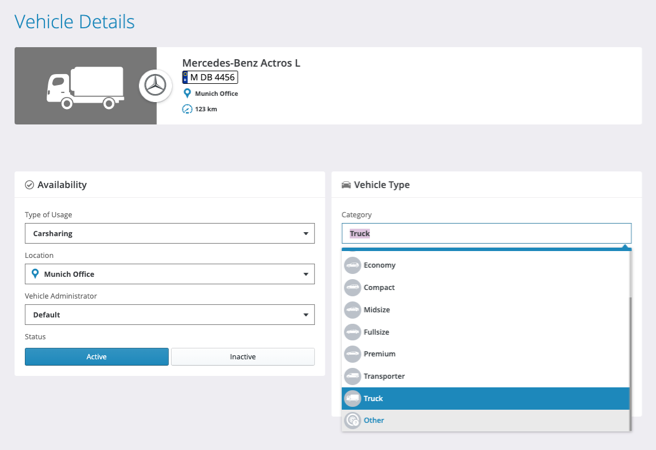Image resolution: width=656 pixels, height=450 pixels.
Task: Click the location pin beside header Munich Office
Action: point(187,93)
